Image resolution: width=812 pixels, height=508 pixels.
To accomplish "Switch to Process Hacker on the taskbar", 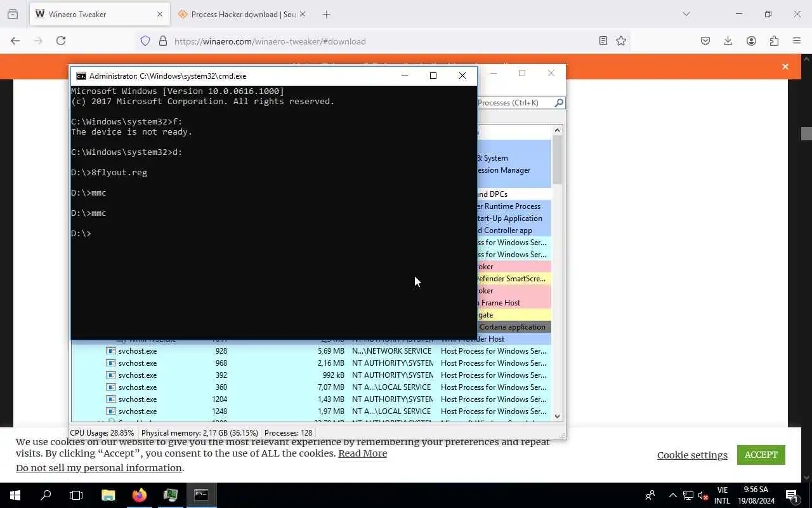I will click(170, 495).
